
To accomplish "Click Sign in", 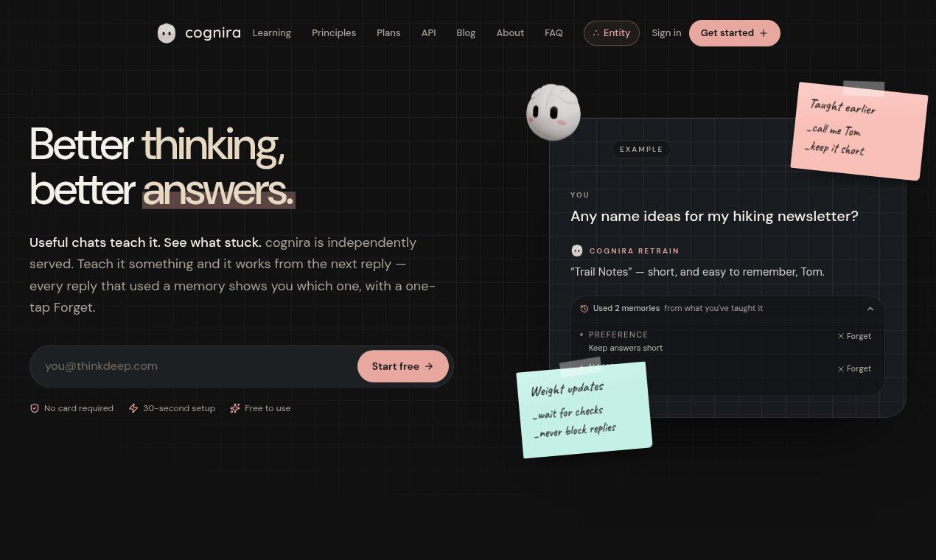I will pyautogui.click(x=666, y=33).
